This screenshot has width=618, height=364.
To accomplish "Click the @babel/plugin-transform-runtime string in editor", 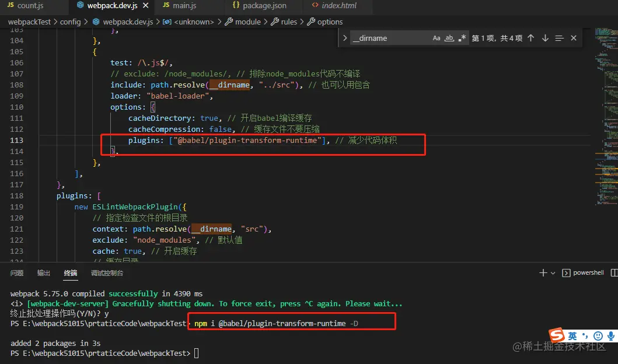I will [x=247, y=140].
